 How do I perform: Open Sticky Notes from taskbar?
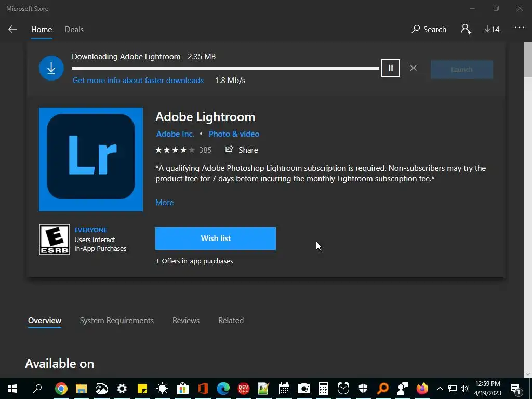(x=142, y=389)
